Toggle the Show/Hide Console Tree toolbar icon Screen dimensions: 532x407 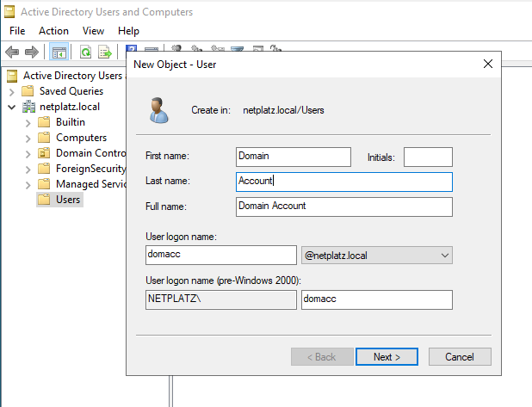[59, 52]
